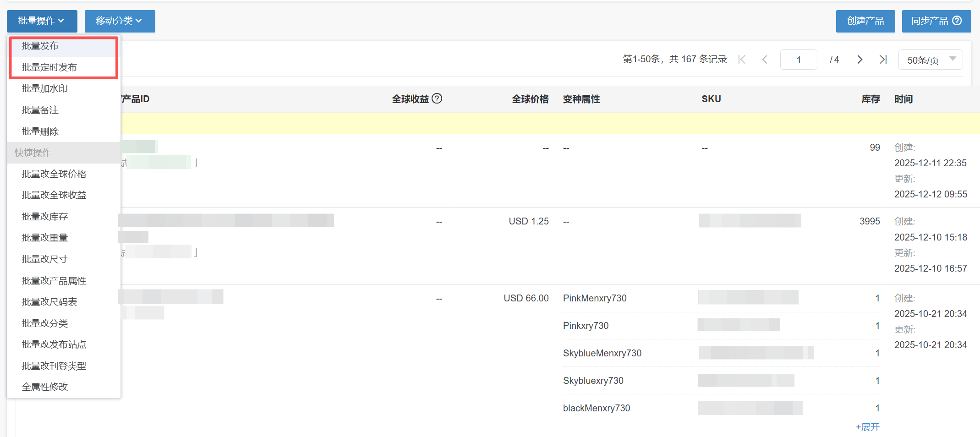Click help icon beside 全球收益 header
Screen dimensions: 980x437
point(437,98)
